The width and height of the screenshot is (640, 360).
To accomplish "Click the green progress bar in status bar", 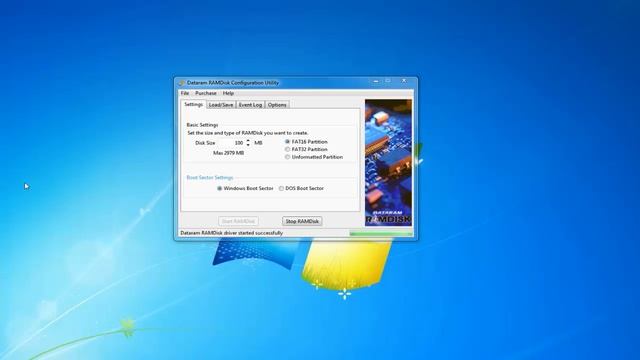I will (381, 233).
